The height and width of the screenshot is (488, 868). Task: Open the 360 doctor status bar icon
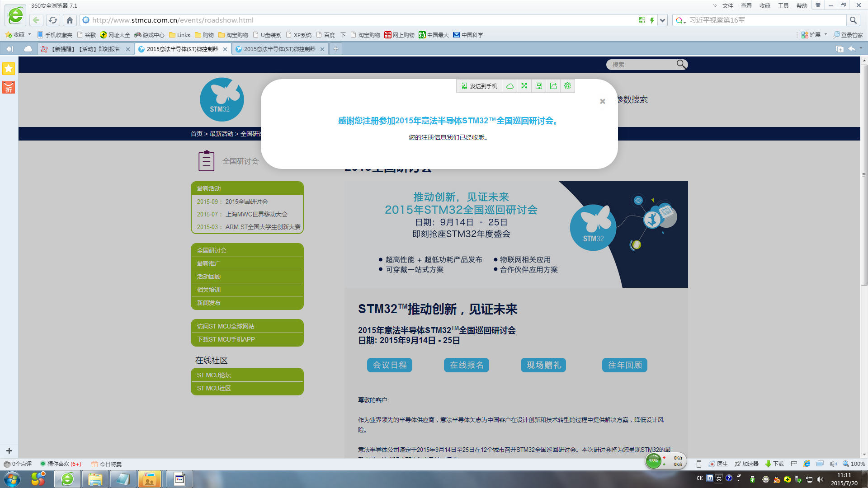tap(718, 464)
